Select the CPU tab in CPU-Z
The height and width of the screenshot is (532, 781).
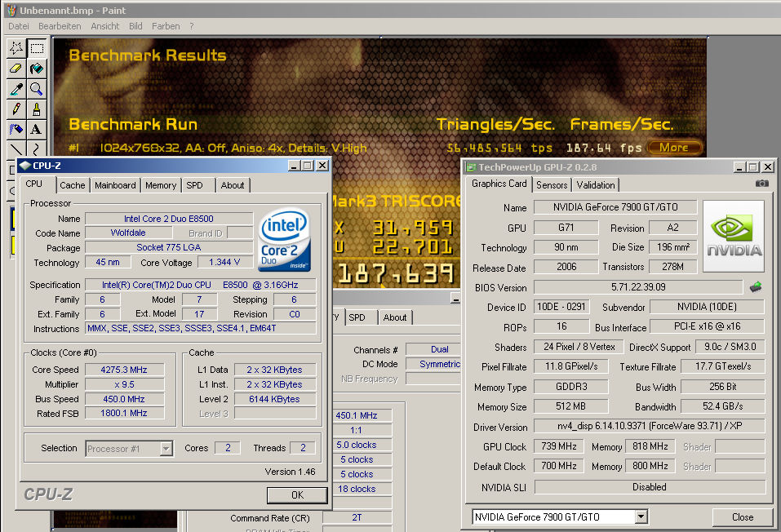tap(34, 184)
